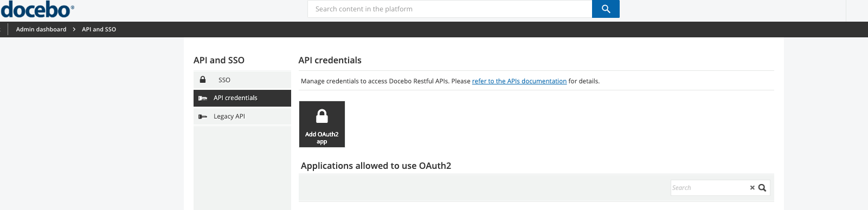Open the API and SSO breadcrumb
Image resolution: width=868 pixels, height=210 pixels.
click(x=99, y=29)
